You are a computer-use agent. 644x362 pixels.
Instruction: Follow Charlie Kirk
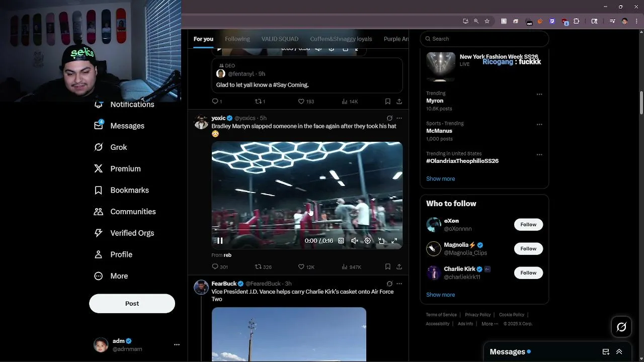point(528,273)
